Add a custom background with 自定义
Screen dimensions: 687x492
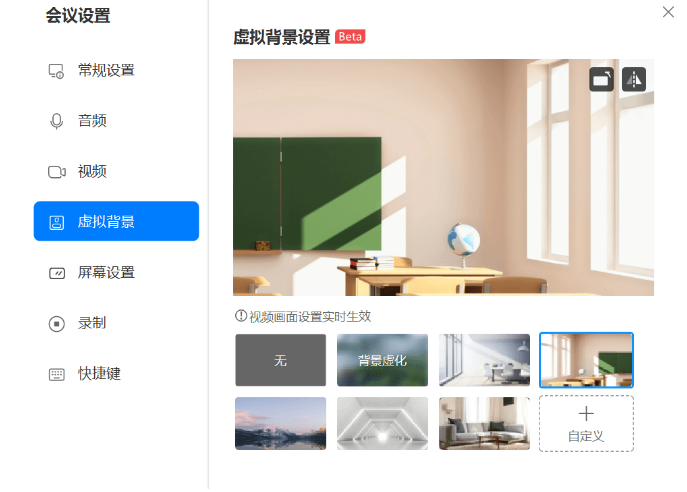586,423
